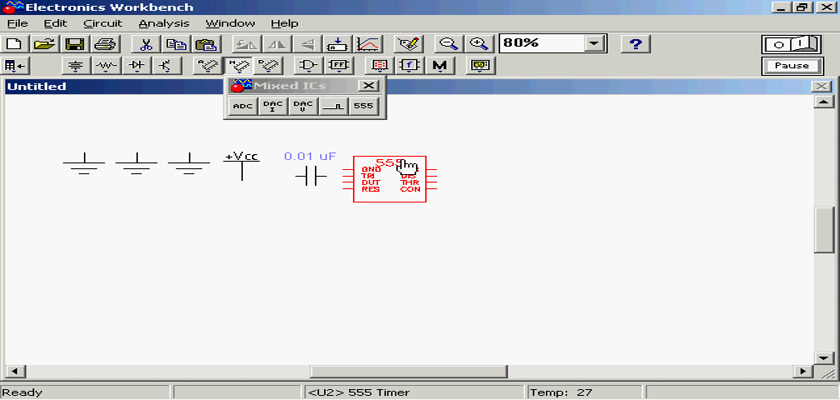The width and height of the screenshot is (840, 400).
Task: Open the Help question mark button
Action: [635, 44]
